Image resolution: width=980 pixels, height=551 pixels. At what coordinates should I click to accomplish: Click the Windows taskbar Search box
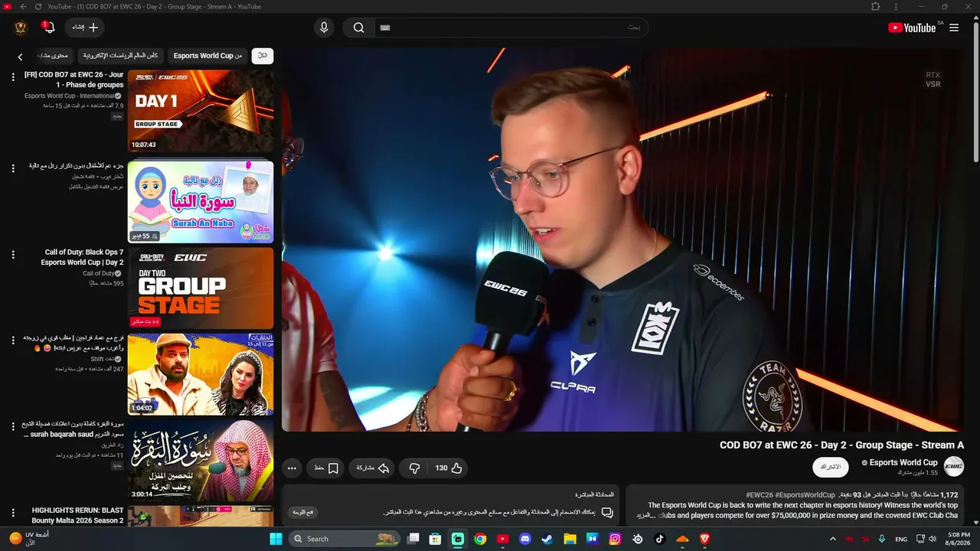pos(345,539)
